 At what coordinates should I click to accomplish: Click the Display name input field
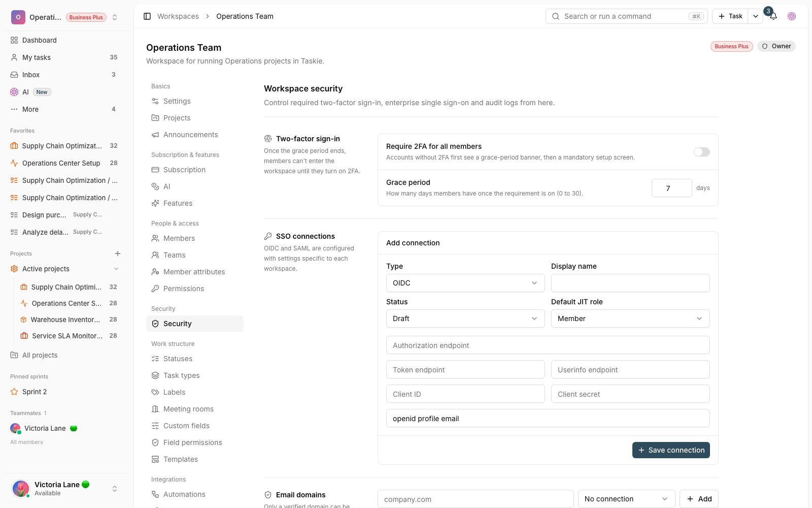click(x=630, y=283)
